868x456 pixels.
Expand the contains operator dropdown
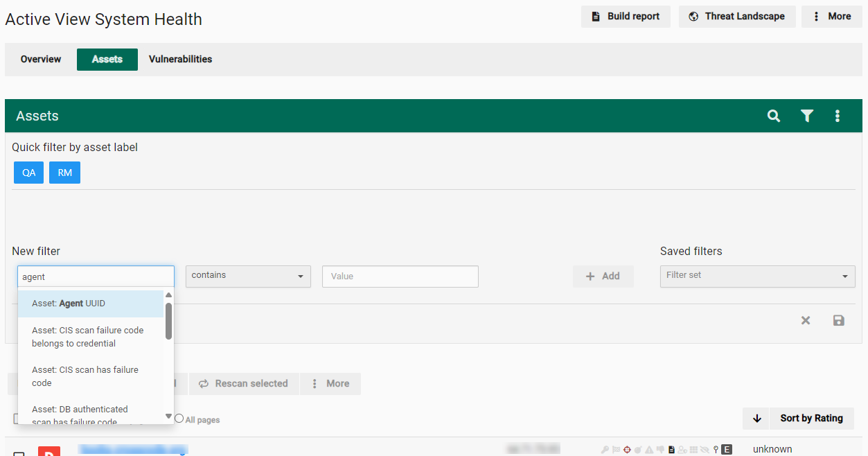click(x=248, y=276)
